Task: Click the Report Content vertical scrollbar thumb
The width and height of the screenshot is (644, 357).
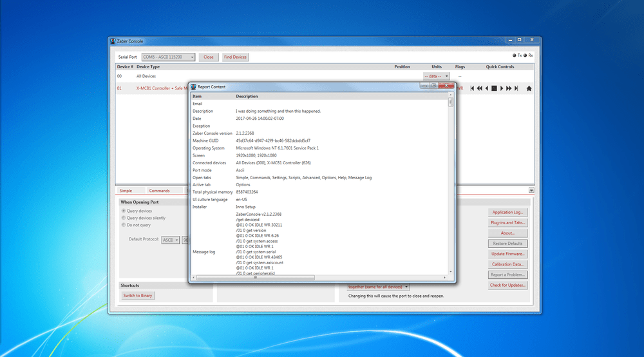Action: click(451, 102)
